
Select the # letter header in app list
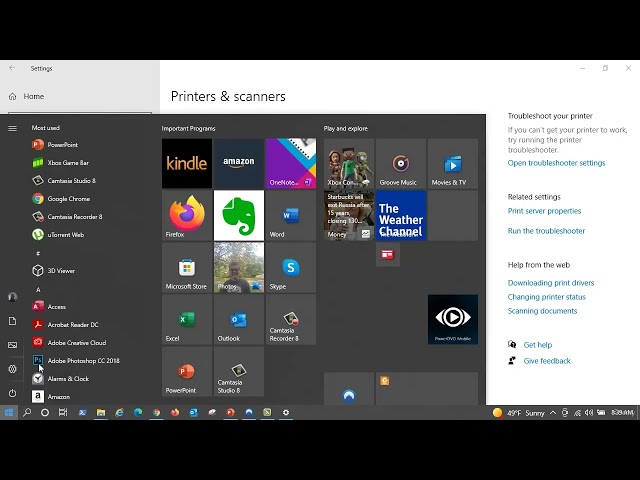pos(38,253)
